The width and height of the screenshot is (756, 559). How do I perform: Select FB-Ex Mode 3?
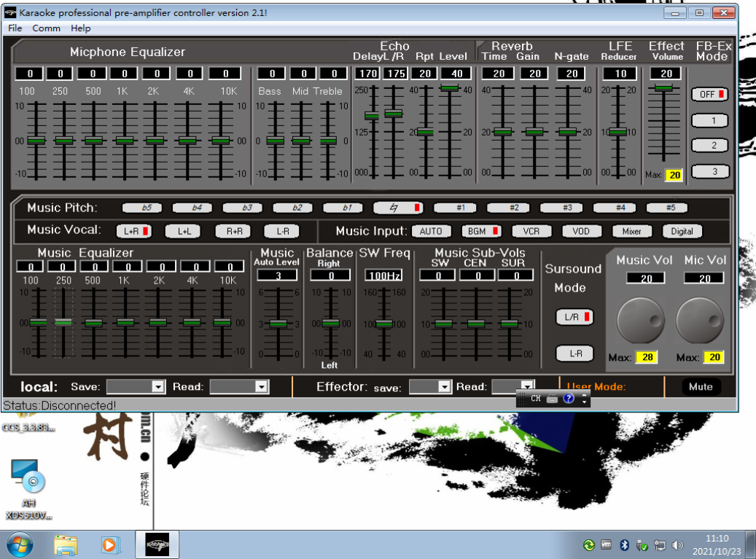(709, 171)
